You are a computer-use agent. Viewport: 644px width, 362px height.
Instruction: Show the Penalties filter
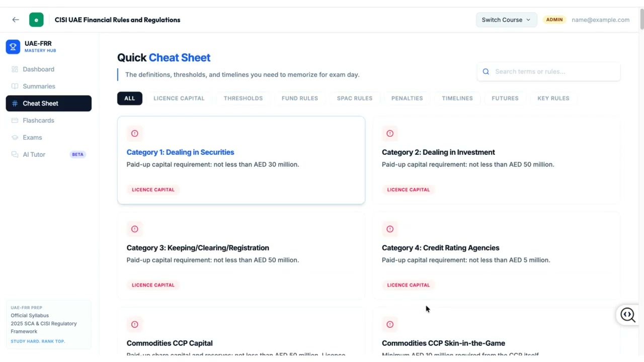click(407, 99)
